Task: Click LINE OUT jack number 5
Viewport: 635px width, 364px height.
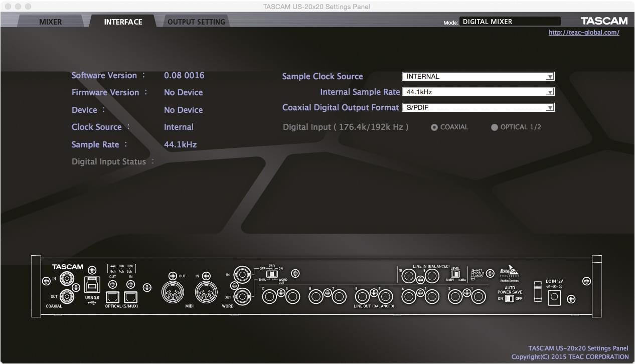Action: click(385, 297)
